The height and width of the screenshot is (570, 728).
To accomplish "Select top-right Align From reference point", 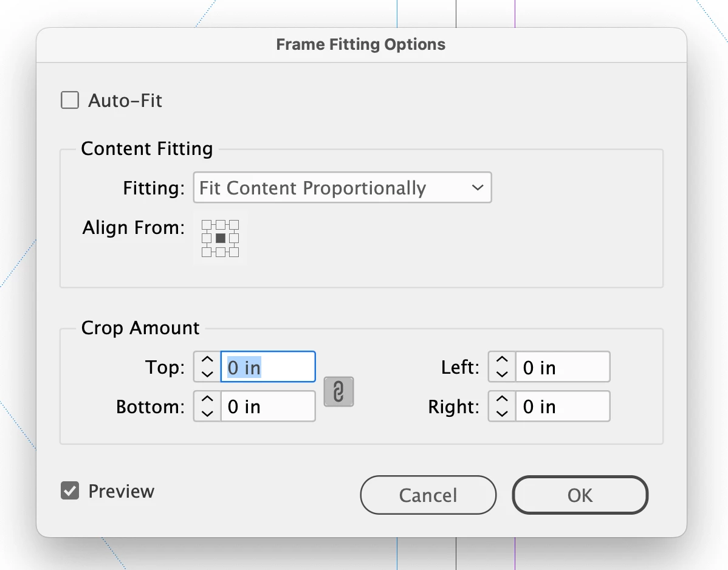I will 234,225.
